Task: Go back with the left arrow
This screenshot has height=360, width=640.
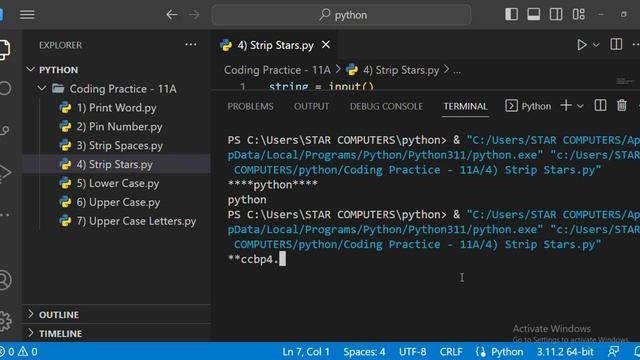Action: pyautogui.click(x=172, y=15)
